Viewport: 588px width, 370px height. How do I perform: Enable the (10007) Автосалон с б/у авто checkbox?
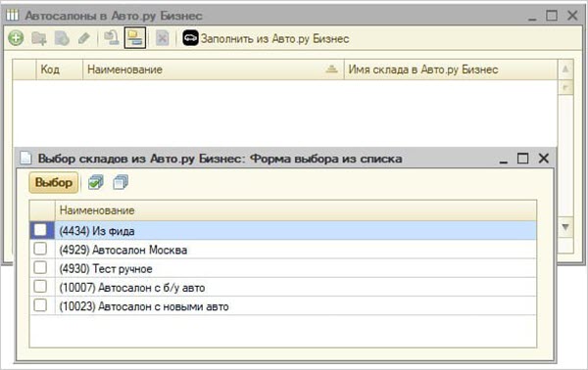click(x=40, y=287)
